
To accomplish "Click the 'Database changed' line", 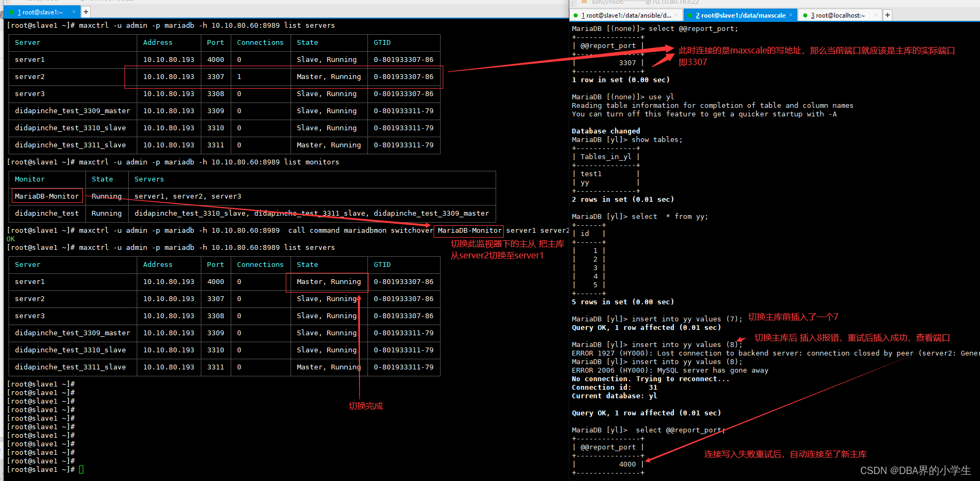I will 606,131.
